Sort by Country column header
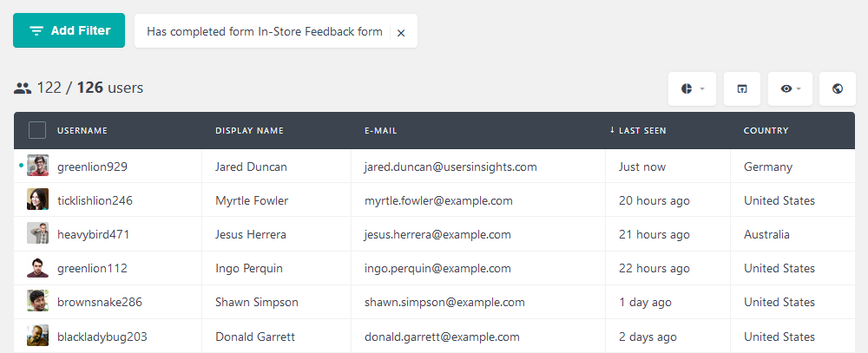Screen dimensions: 868x353 [766, 131]
